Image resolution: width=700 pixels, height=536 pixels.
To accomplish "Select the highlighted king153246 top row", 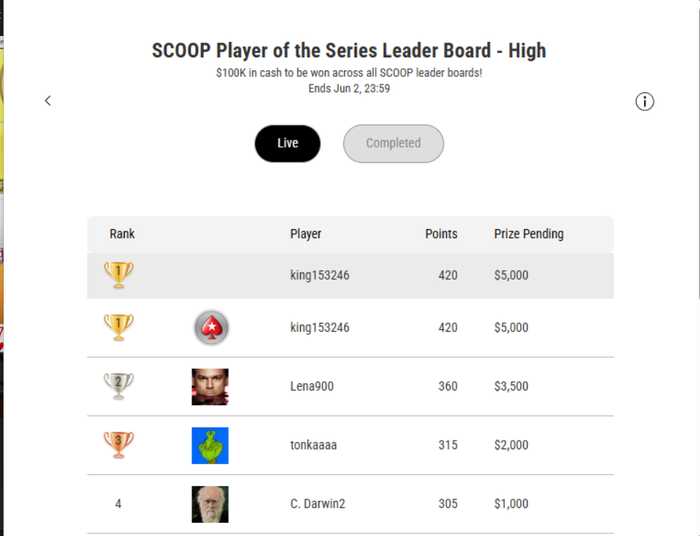I will 350,275.
